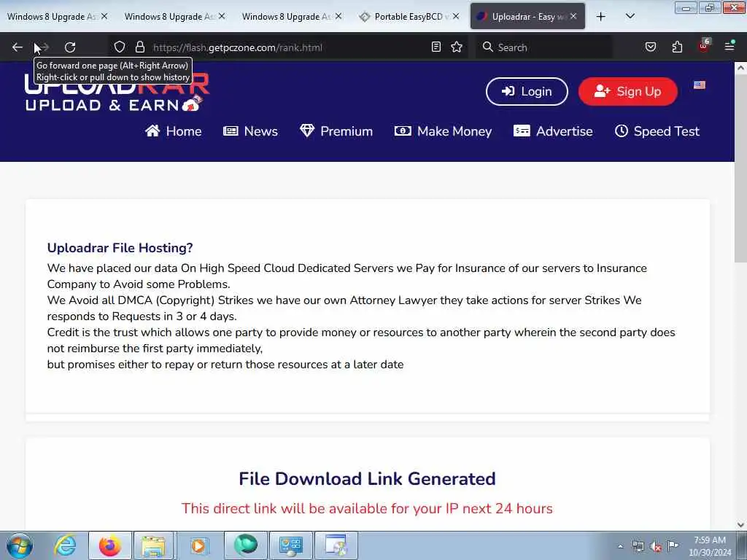Click the scrollbar up arrow
This screenshot has width=747, height=560.
(740, 68)
